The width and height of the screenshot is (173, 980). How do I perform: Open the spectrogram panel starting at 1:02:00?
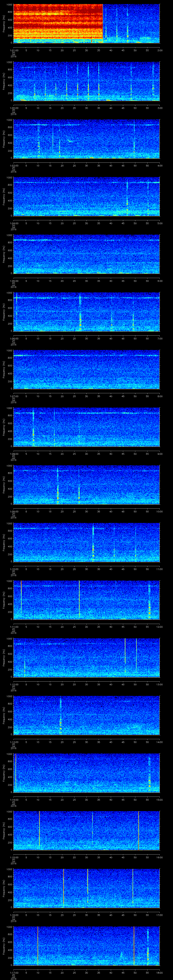[86, 81]
